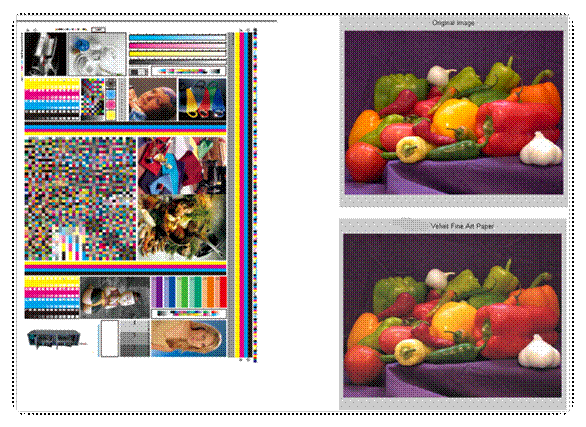This screenshot has width=586, height=427.
Task: Click the red stripe in the color bars panel
Action: click(223, 292)
